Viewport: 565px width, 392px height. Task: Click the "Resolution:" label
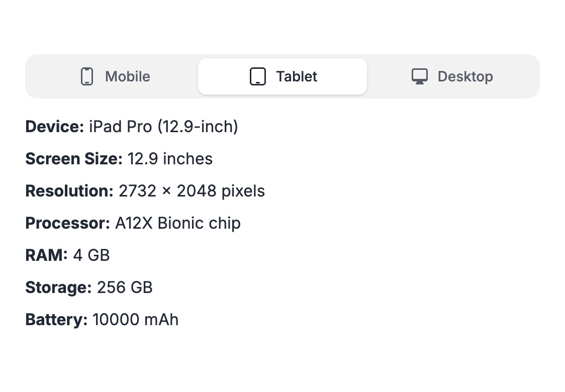pos(69,191)
